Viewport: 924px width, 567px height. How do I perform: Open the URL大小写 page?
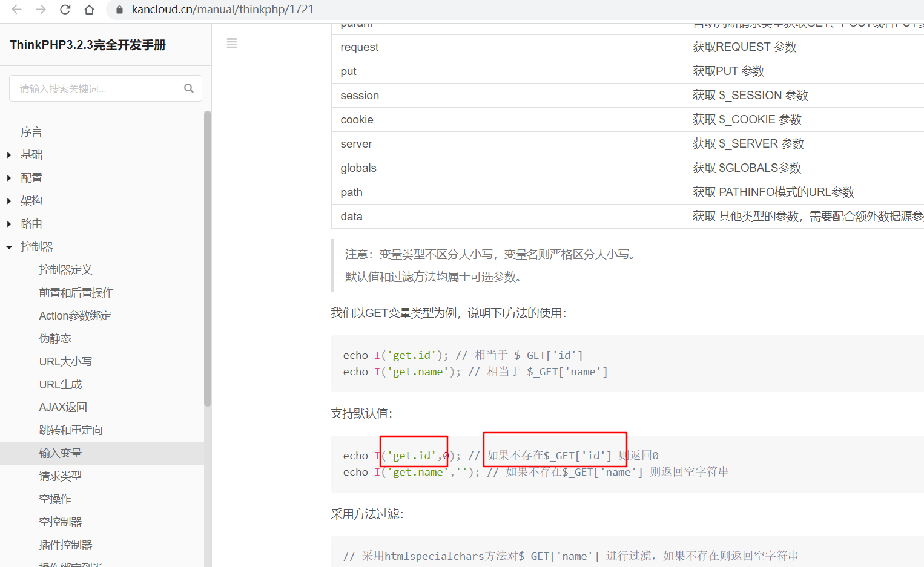(65, 362)
